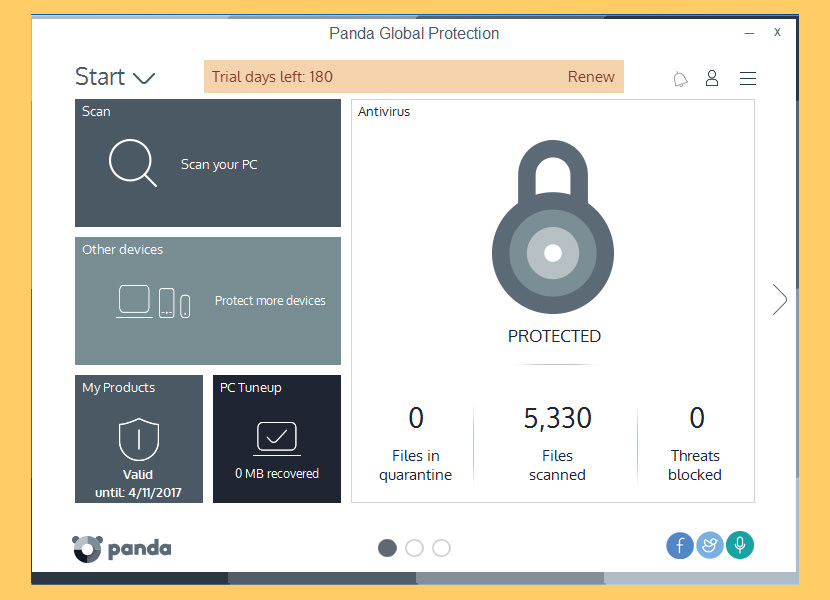Click the PROTECTED status text
830x600 pixels.
(554, 336)
